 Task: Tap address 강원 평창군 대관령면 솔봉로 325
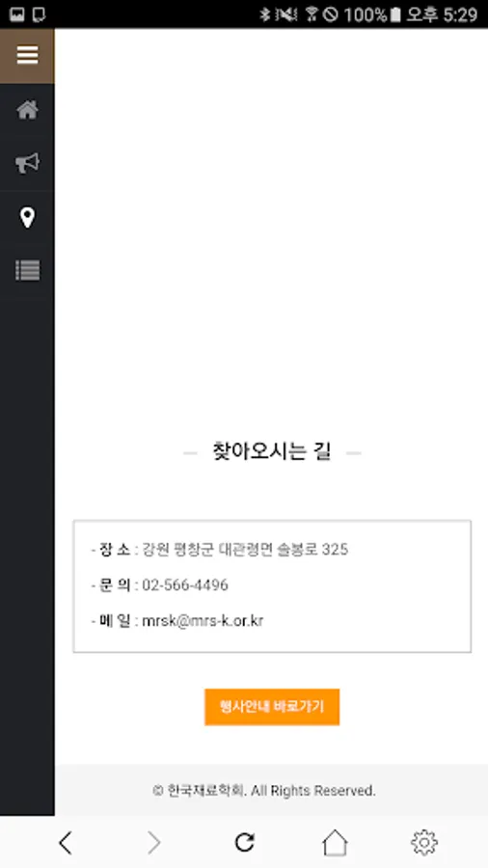point(245,550)
